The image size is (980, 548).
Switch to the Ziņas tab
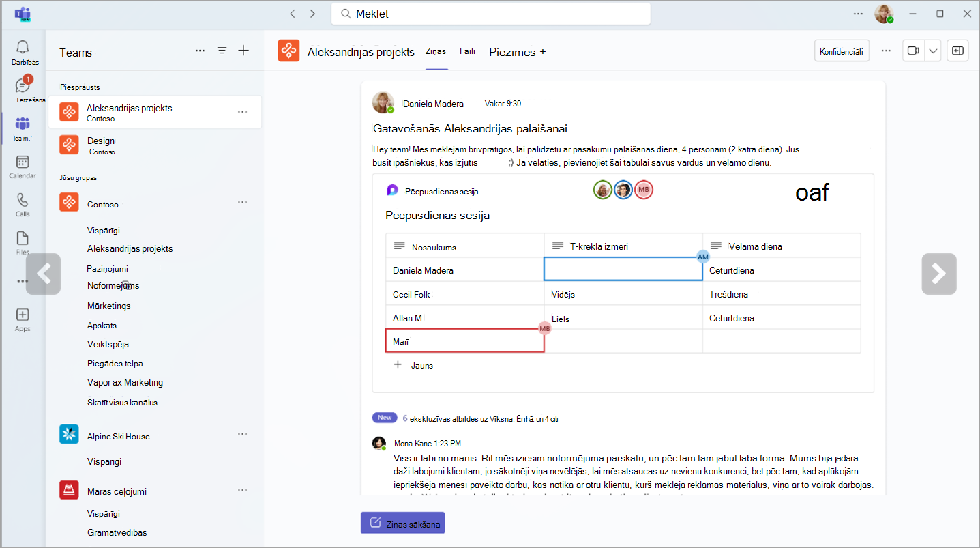[x=436, y=51]
